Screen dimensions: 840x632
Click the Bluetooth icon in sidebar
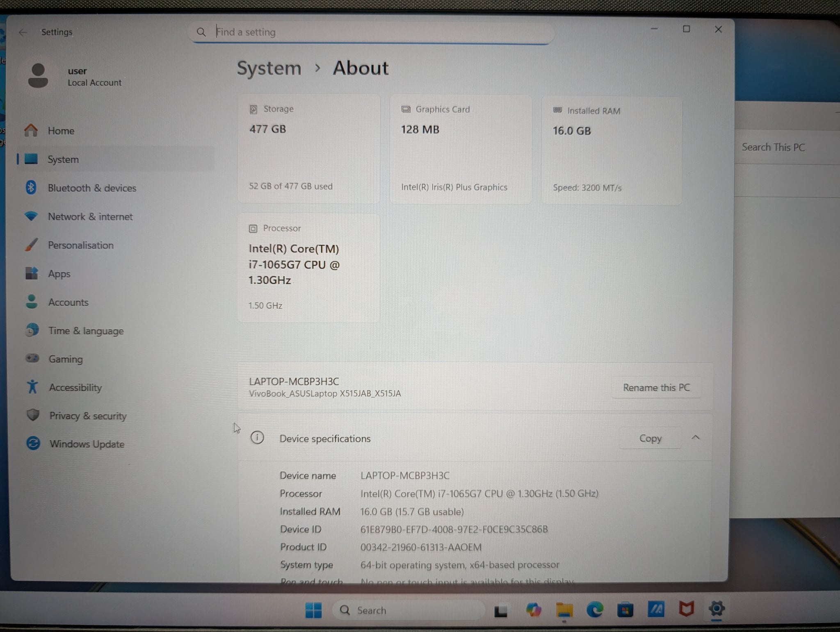[31, 187]
